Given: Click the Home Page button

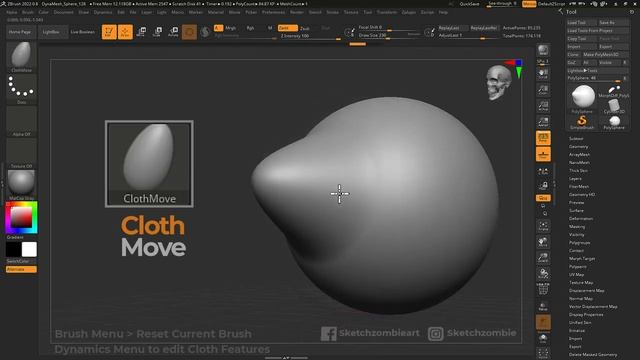Looking at the screenshot, I should pyautogui.click(x=20, y=32).
